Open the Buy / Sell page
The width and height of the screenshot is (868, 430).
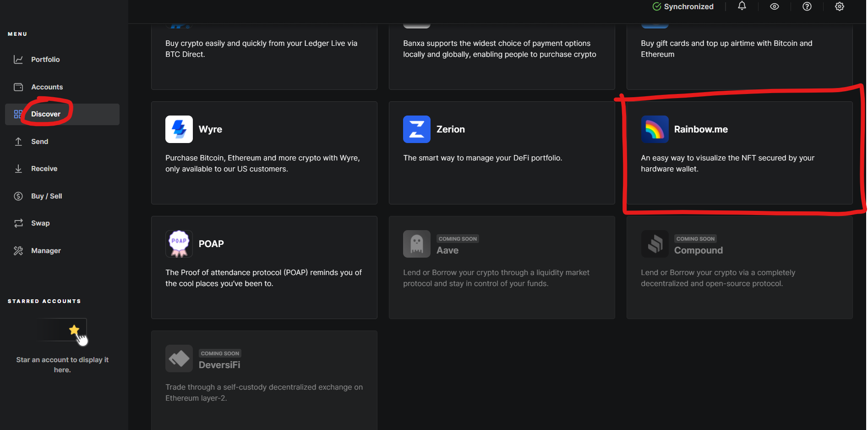(x=46, y=196)
